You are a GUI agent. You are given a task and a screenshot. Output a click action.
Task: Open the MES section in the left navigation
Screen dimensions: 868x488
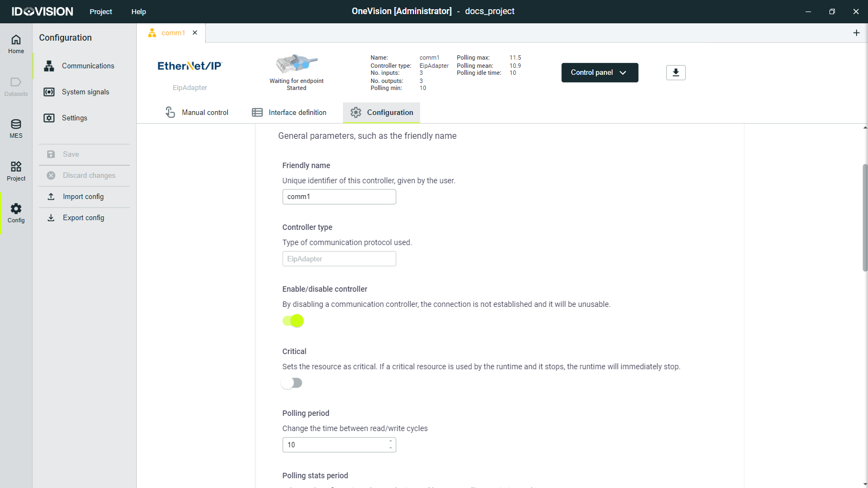click(x=16, y=129)
